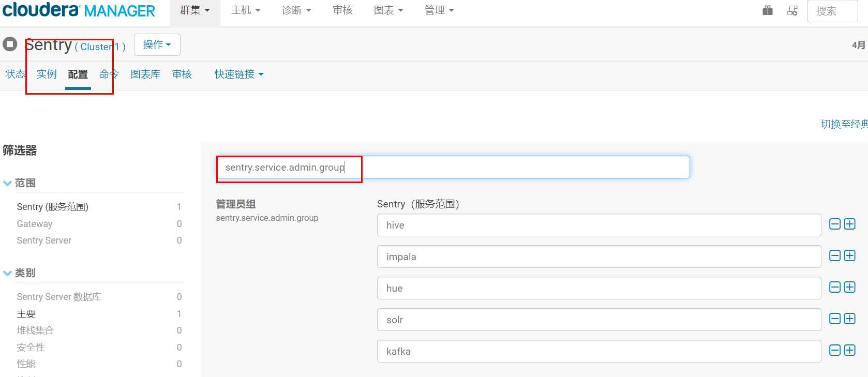
Task: Select the 配置 tab
Action: click(x=78, y=74)
